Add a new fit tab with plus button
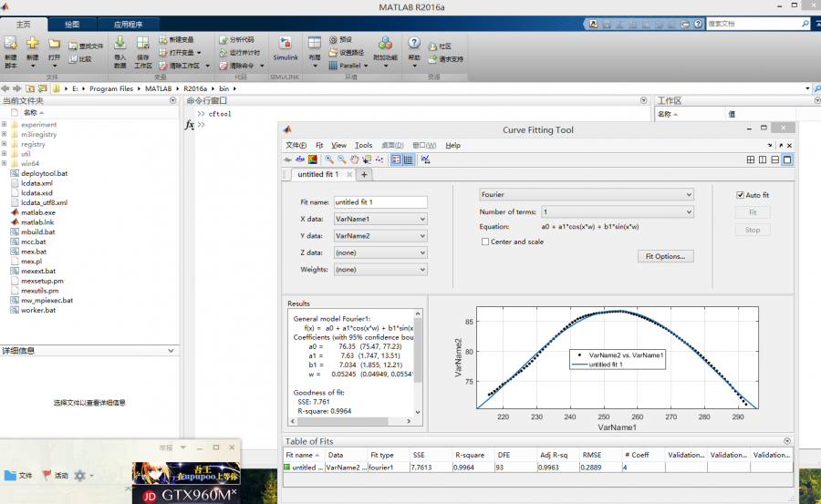Viewport: 821px width, 504px height. pos(364,174)
